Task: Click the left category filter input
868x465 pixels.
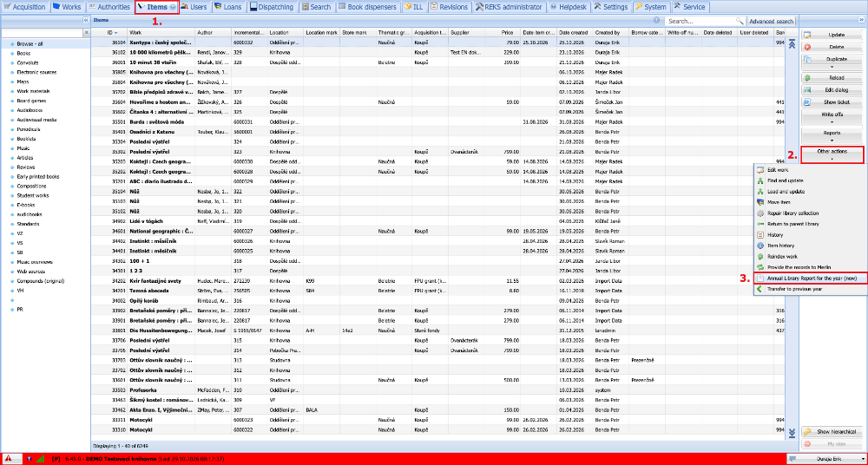Action: [x=42, y=33]
